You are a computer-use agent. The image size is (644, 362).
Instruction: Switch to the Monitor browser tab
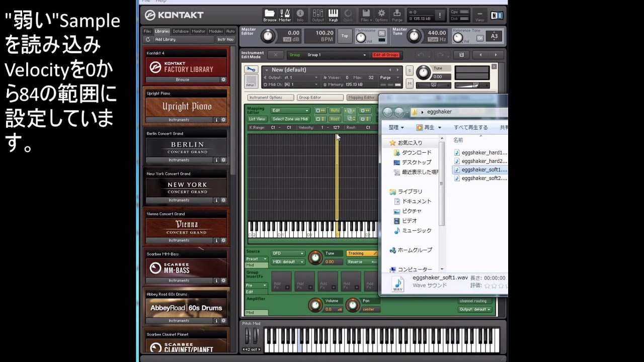199,31
